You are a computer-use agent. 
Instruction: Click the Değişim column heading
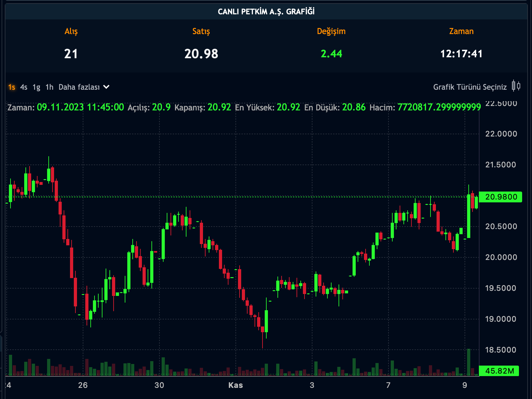pos(331,31)
